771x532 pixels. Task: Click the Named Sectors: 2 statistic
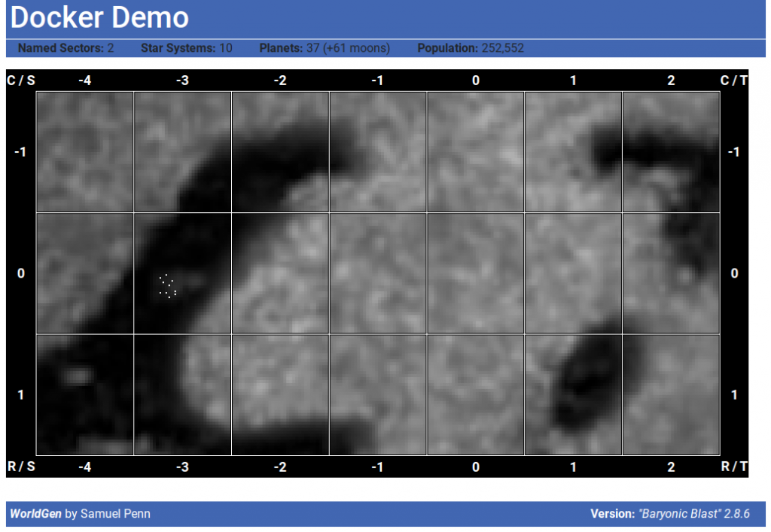66,48
